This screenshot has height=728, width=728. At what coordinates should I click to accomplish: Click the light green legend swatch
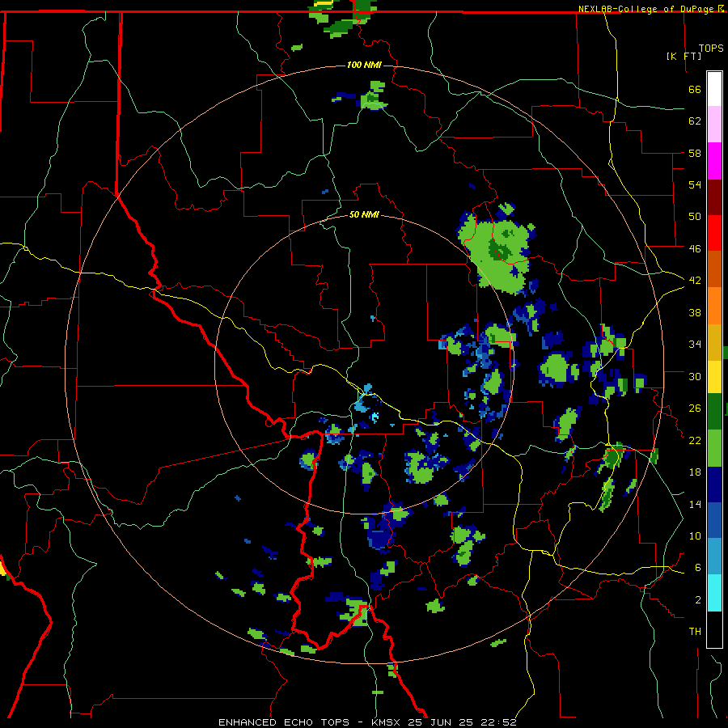coord(714,448)
